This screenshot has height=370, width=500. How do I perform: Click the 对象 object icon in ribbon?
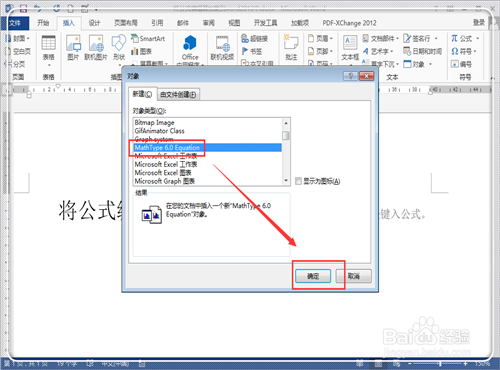coord(407,64)
